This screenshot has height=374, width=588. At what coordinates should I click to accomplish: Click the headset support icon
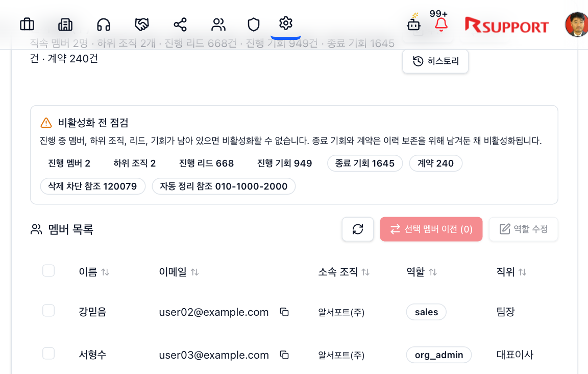click(104, 24)
